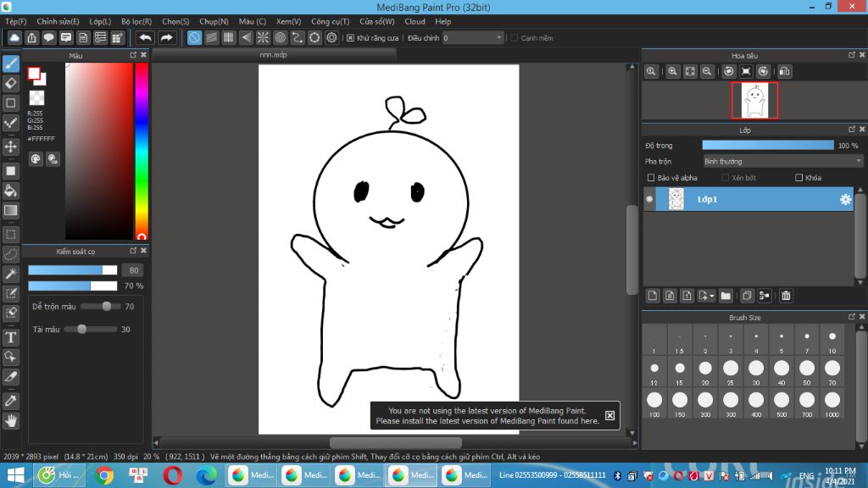Viewport: 868px width, 488px height.
Task: Duplicate the current layer
Action: click(747, 296)
